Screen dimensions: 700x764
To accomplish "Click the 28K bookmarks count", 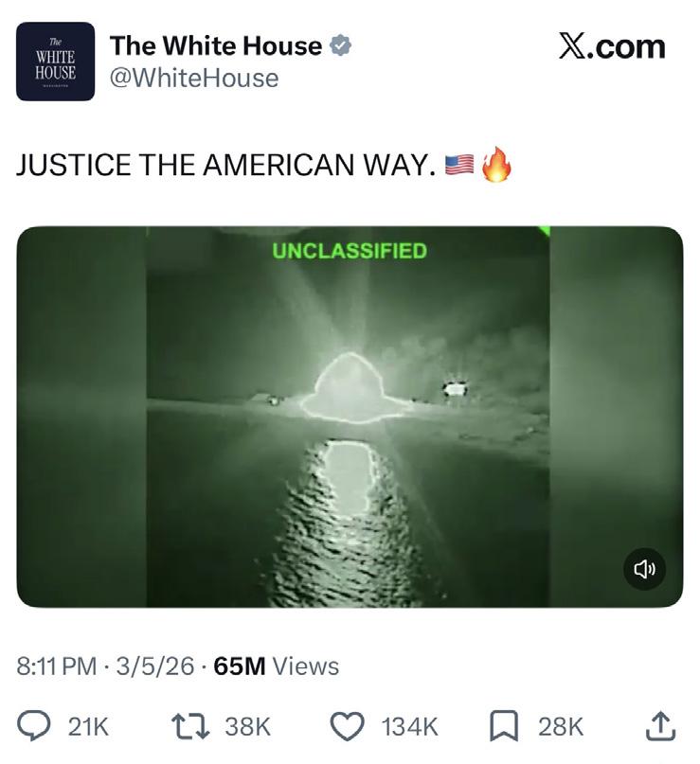I will 561,726.
